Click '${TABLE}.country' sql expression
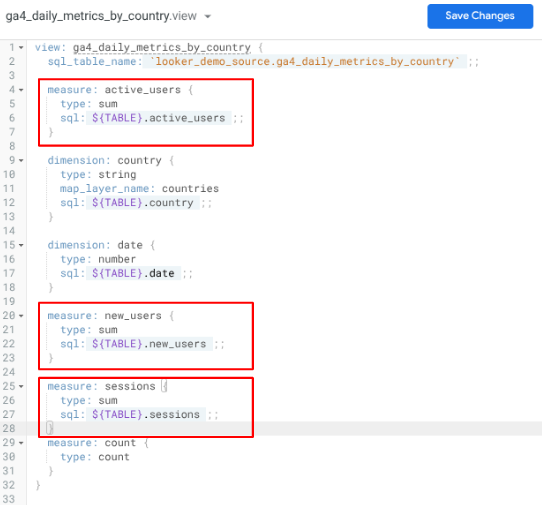542x505 pixels. coord(143,203)
